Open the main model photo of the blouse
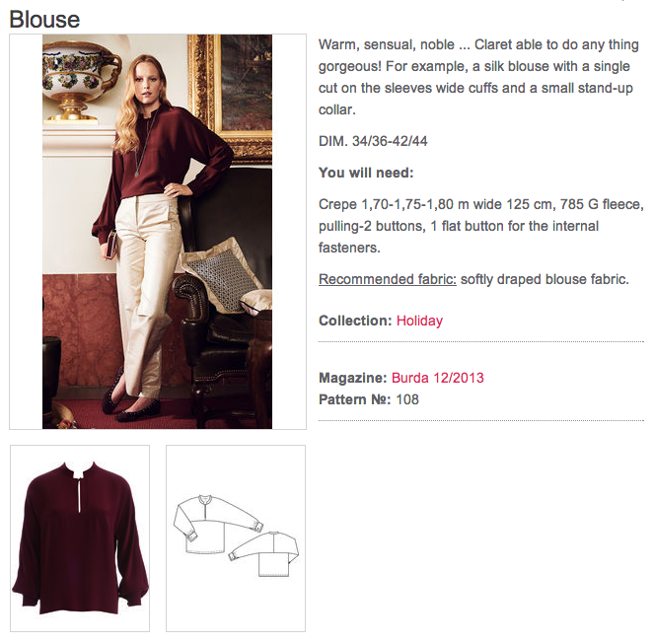Screen dimensions: 654x644 click(x=157, y=232)
